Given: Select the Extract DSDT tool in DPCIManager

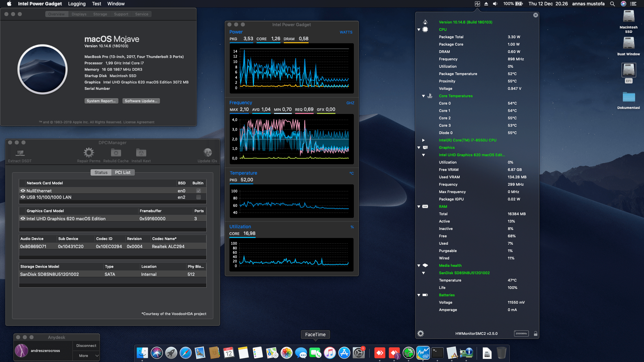Looking at the screenshot, I should (x=19, y=154).
